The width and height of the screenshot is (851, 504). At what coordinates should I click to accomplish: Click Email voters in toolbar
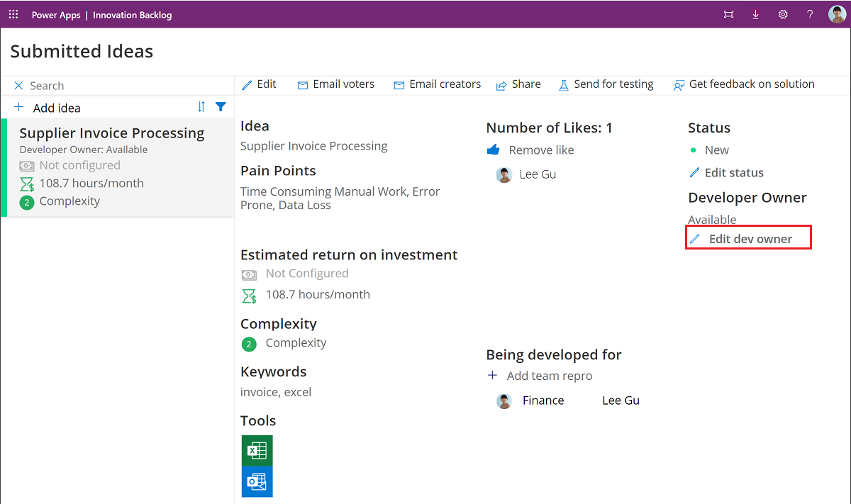335,84
